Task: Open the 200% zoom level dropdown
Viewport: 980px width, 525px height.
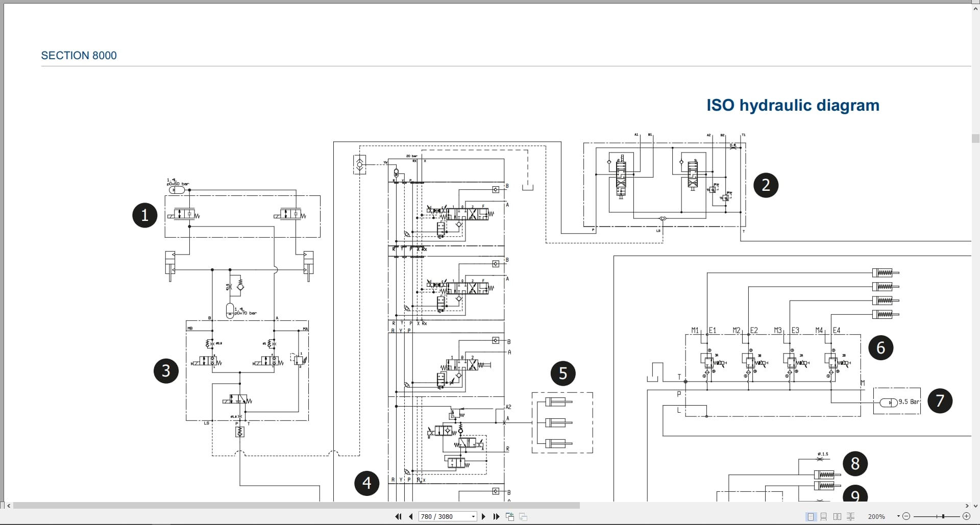Action: click(898, 516)
